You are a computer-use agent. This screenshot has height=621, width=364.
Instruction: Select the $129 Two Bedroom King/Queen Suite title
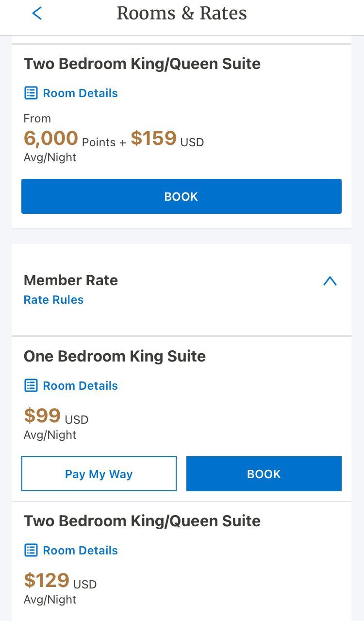point(142,521)
